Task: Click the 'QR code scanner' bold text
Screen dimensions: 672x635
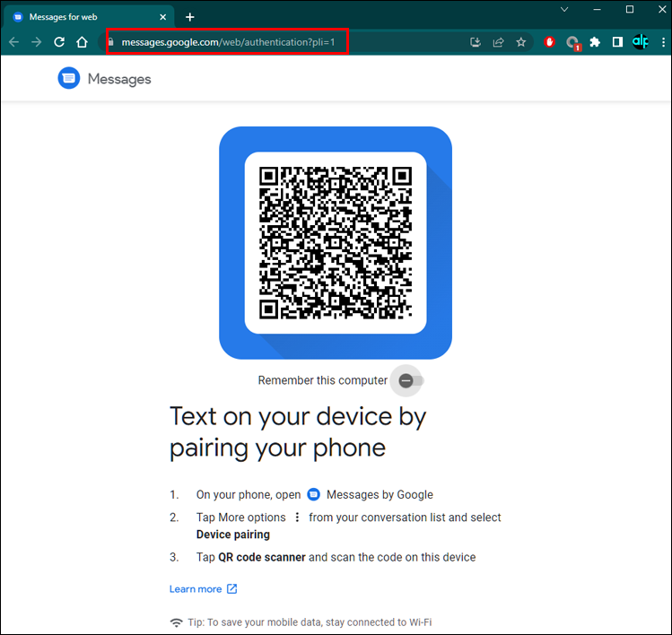Action: 262,557
